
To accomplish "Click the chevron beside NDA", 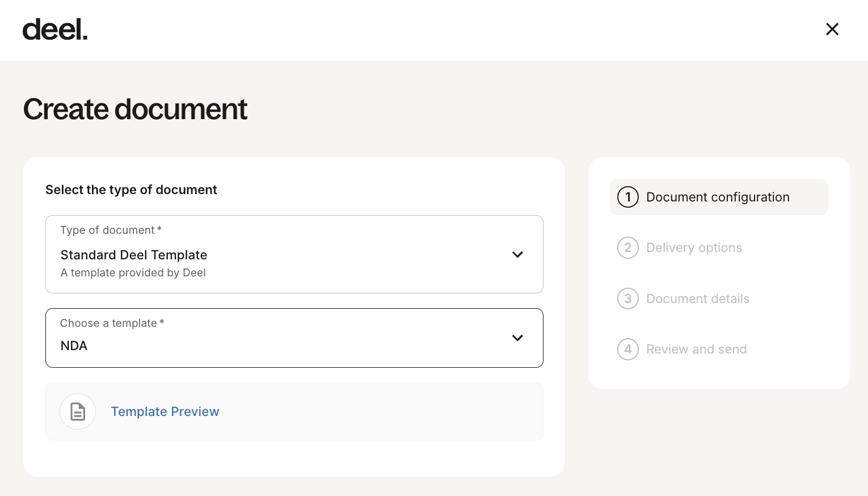I will [517, 338].
